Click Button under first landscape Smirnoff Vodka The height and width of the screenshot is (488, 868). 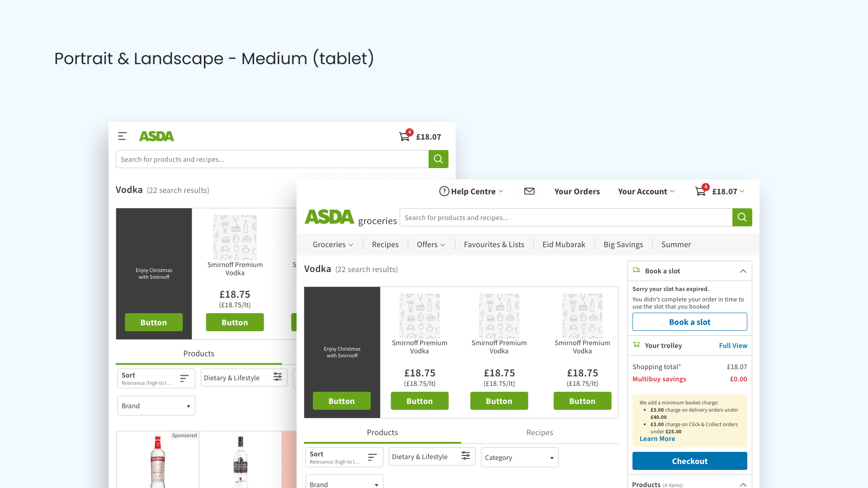pos(420,401)
